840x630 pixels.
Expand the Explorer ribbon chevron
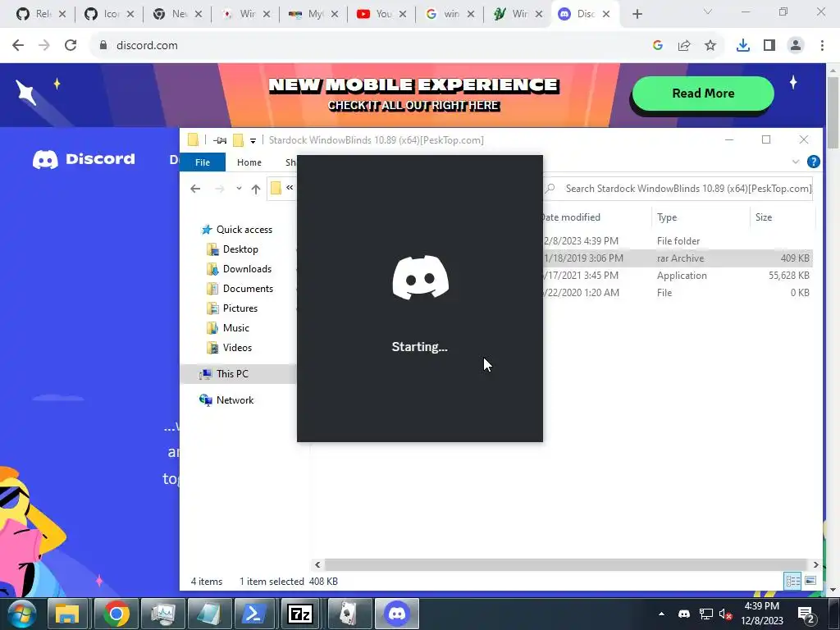point(796,162)
